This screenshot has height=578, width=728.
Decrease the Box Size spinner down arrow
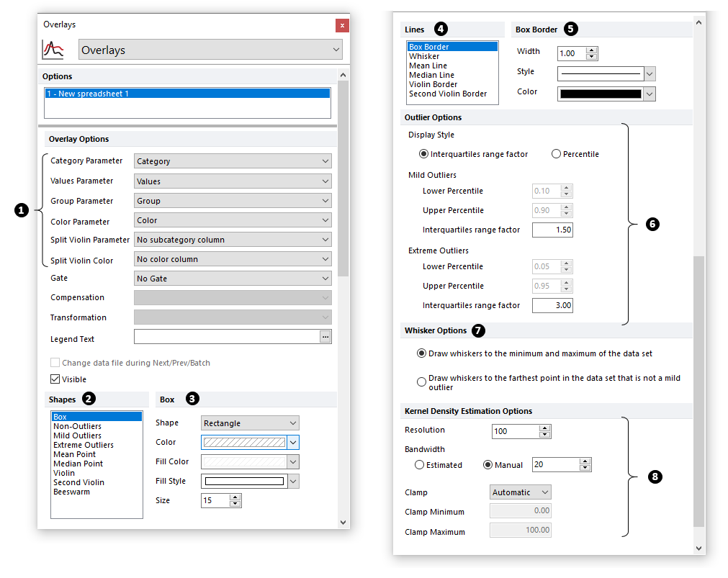235,503
